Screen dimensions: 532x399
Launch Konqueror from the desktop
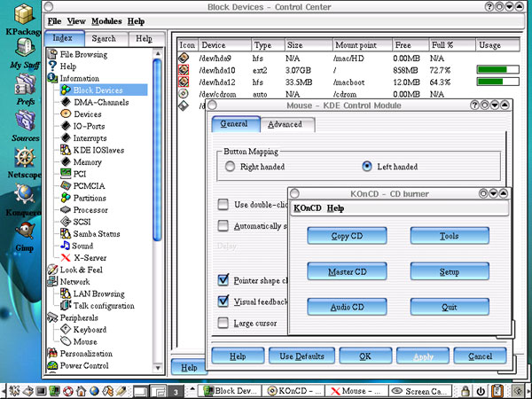pos(25,194)
